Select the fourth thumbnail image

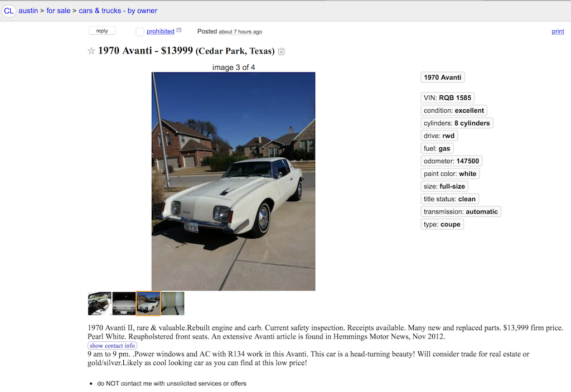pos(173,303)
